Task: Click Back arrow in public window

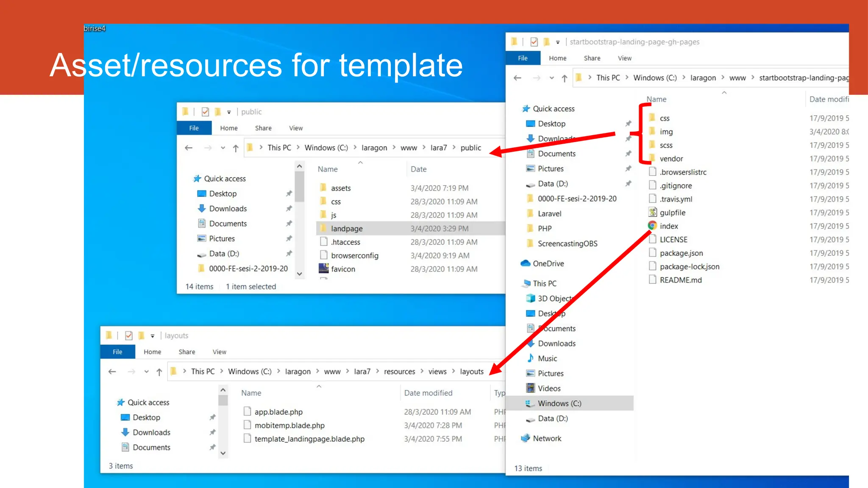Action: 189,148
